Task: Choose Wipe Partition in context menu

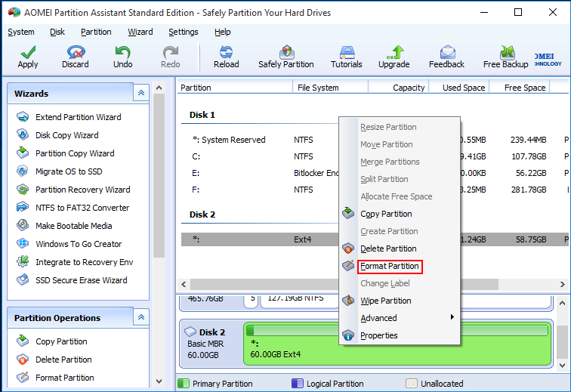Action: pos(386,301)
